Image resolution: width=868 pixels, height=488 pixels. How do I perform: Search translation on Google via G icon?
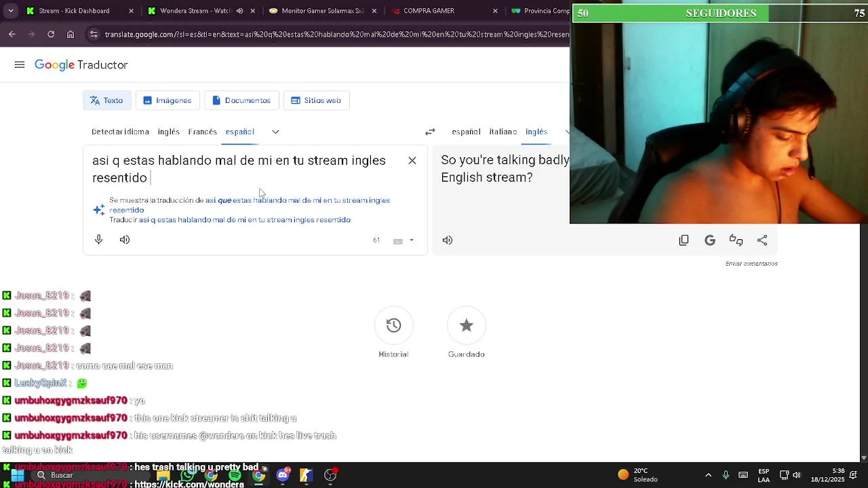pos(710,240)
